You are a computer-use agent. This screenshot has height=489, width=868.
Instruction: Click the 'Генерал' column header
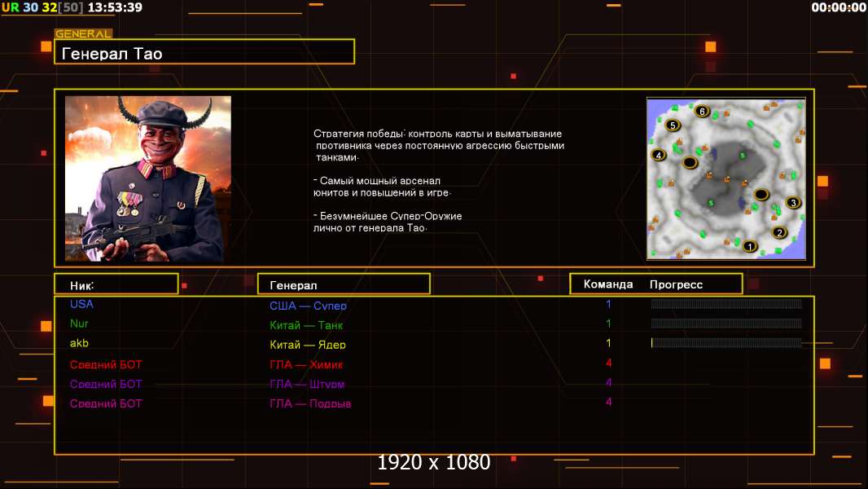pos(344,284)
